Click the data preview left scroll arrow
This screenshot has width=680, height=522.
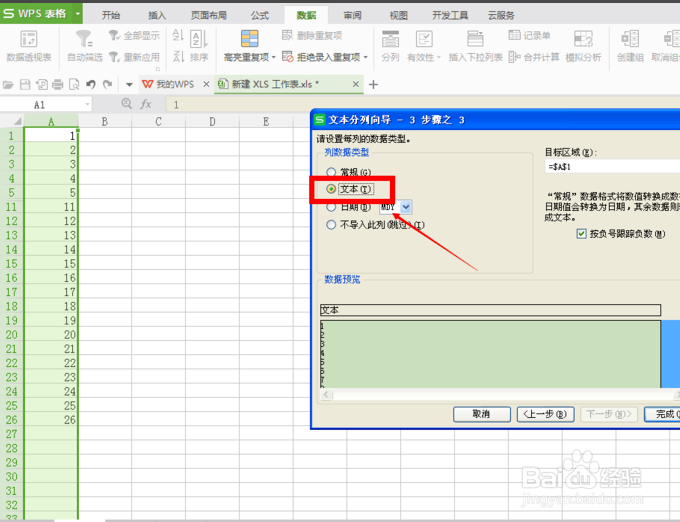(326, 395)
